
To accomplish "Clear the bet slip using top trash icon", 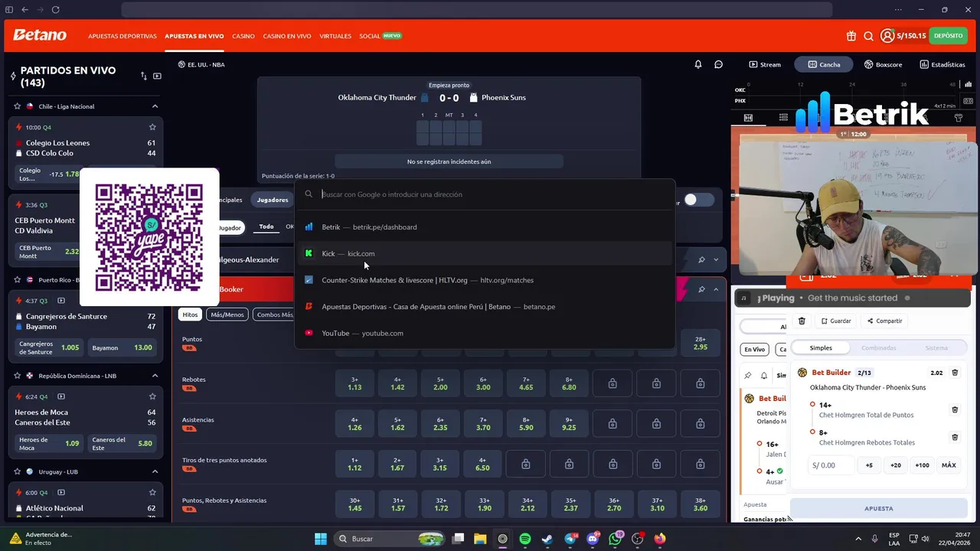I will click(802, 321).
